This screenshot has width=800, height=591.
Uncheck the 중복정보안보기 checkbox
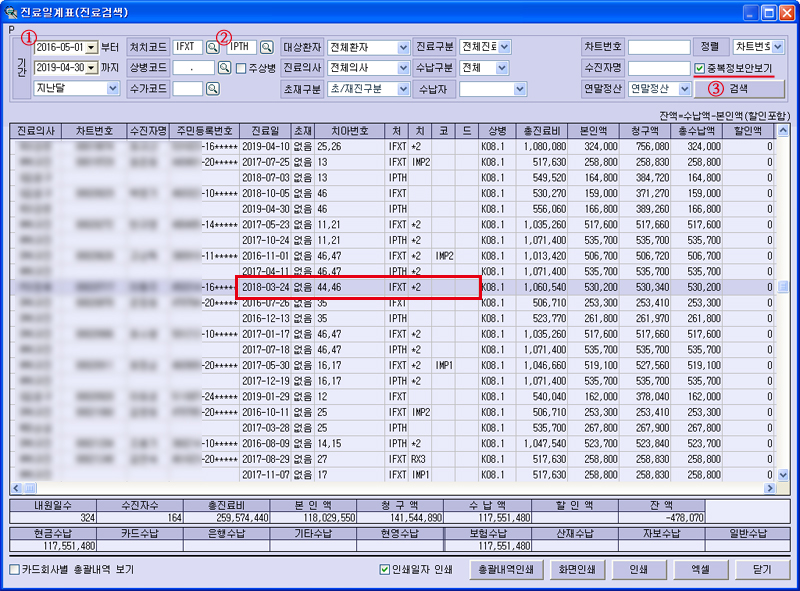699,68
